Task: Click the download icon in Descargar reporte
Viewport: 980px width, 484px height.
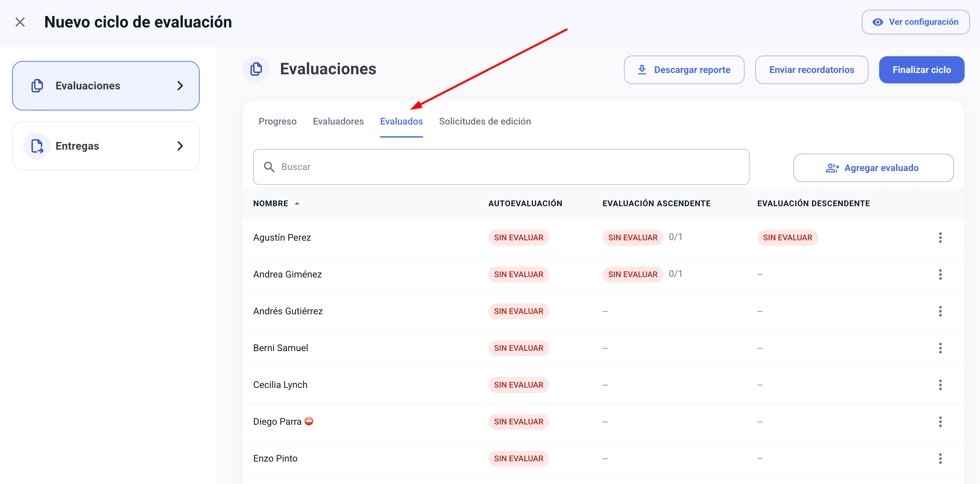Action: [x=642, y=70]
